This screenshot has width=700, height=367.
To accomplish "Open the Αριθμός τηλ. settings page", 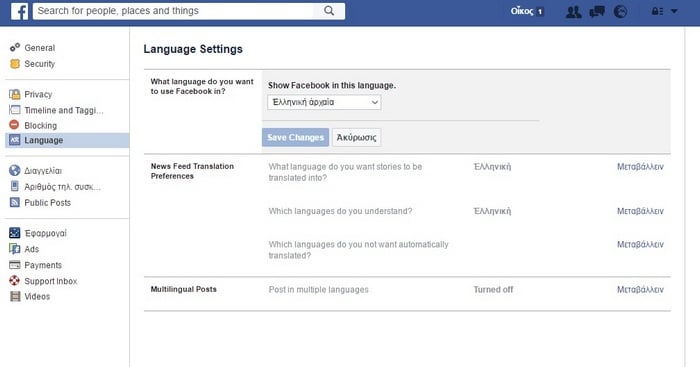I will (x=62, y=187).
